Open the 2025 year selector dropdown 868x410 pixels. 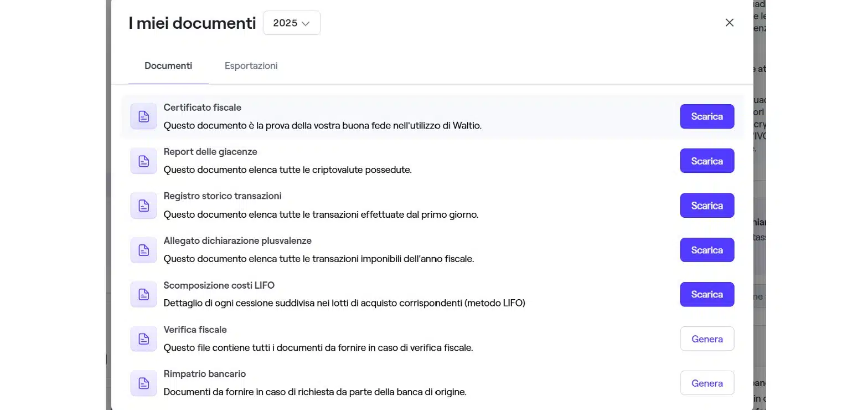pos(291,23)
